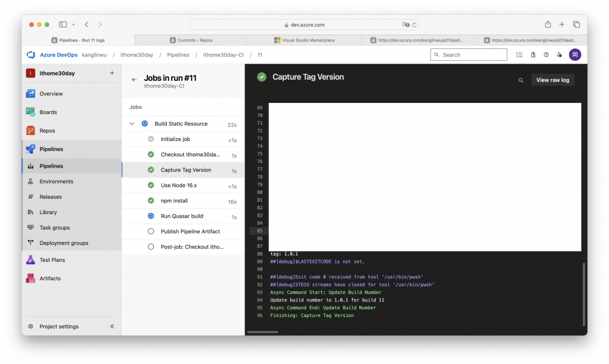This screenshot has width=609, height=364.
Task: Open Artifacts in the sidebar
Action: tap(72, 278)
